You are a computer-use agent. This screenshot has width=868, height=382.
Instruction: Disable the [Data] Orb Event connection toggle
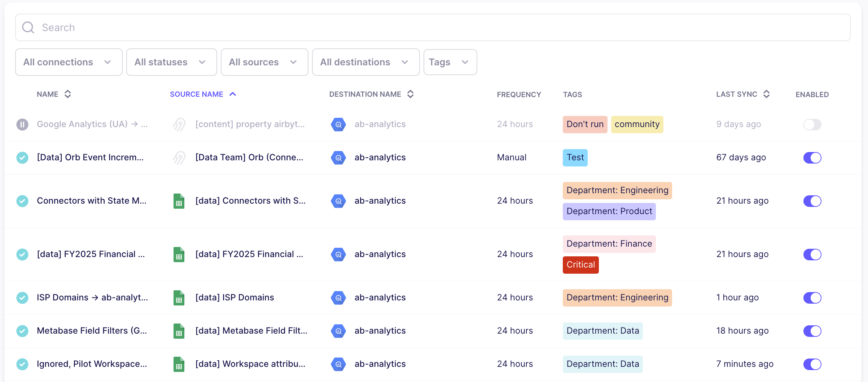tap(812, 158)
